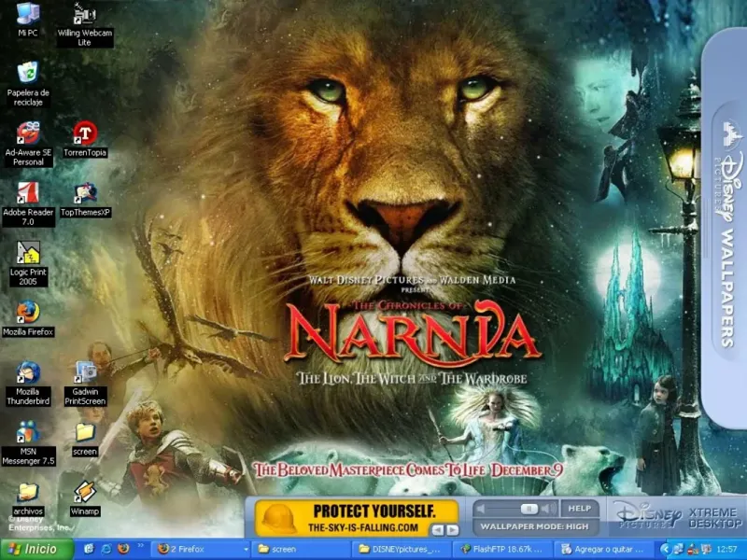
Task: Launch Logic Print 2005
Action: pos(28,264)
